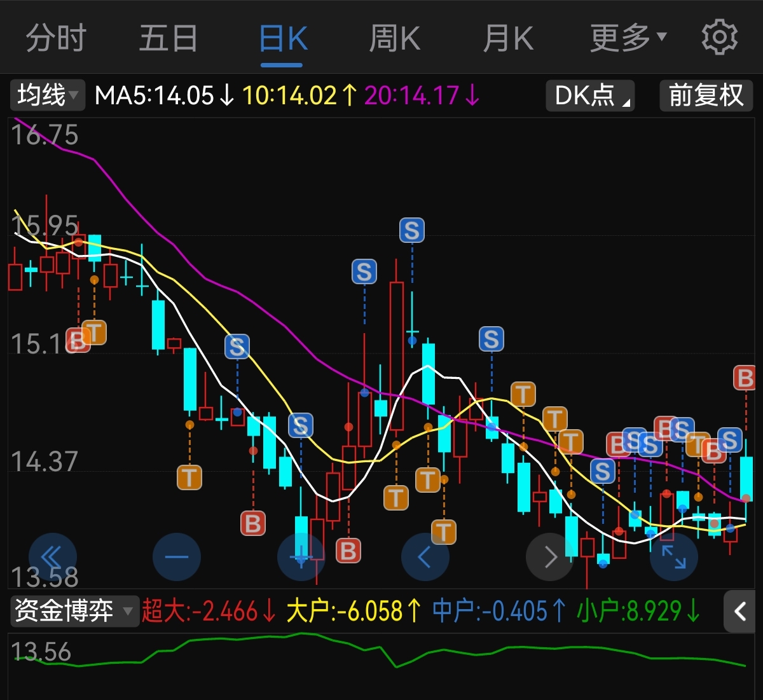Jump to earliest with double-left arrow

pyautogui.click(x=52, y=558)
